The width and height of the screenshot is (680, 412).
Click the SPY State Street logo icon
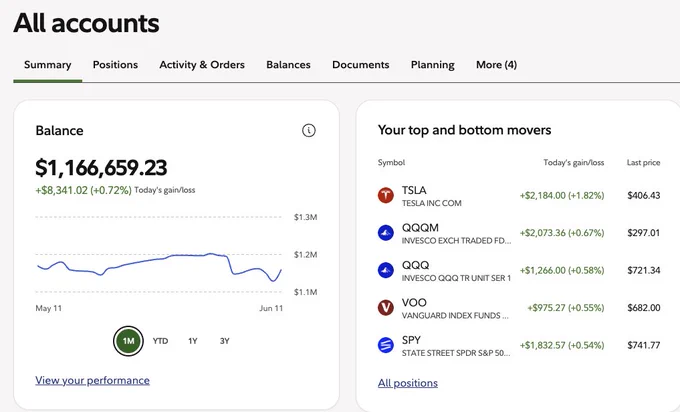pos(386,345)
